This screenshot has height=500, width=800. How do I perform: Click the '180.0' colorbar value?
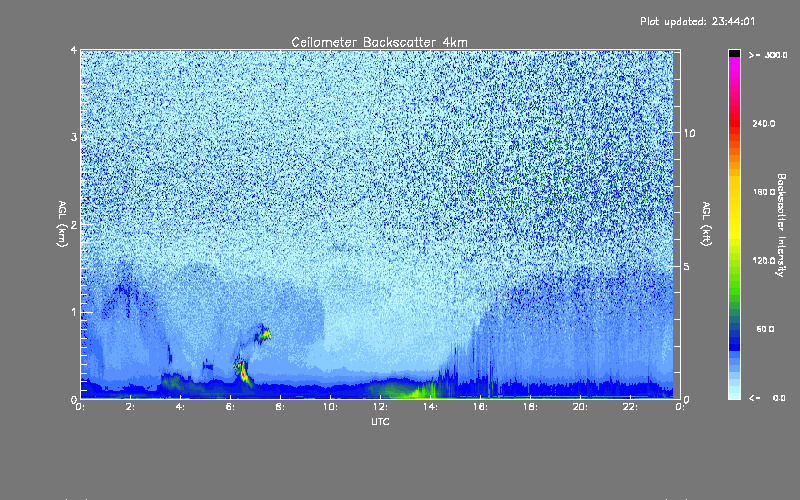click(x=764, y=192)
